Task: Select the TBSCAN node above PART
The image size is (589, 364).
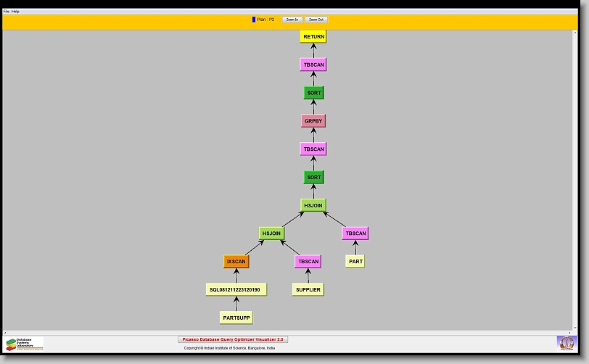Action: click(x=355, y=233)
